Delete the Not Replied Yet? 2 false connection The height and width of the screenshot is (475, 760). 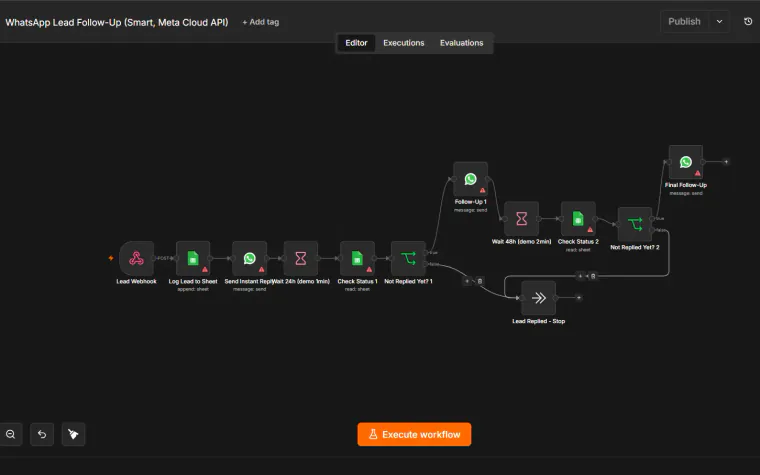pos(593,276)
